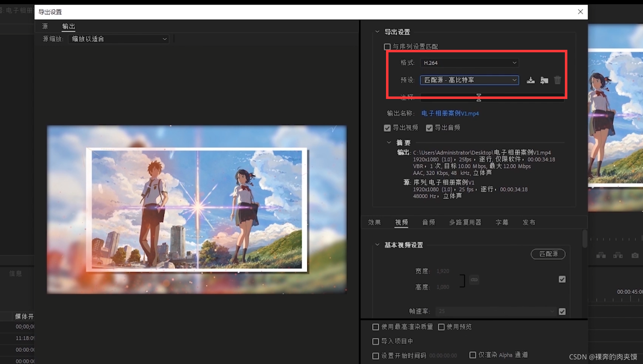
Task: Collapse the summary section
Action: pyautogui.click(x=389, y=142)
